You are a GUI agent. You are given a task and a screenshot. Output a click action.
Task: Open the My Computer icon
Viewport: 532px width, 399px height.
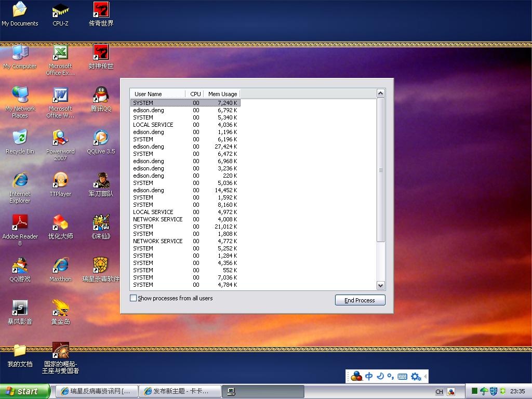coord(20,54)
